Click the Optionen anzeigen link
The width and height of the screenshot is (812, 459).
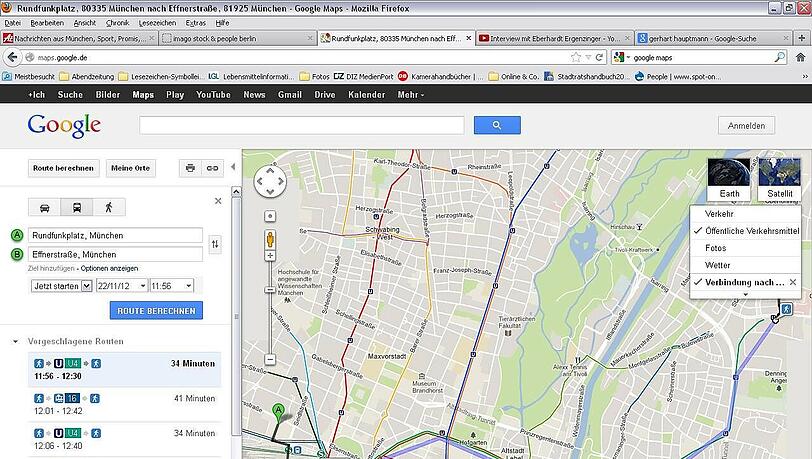pos(109,268)
